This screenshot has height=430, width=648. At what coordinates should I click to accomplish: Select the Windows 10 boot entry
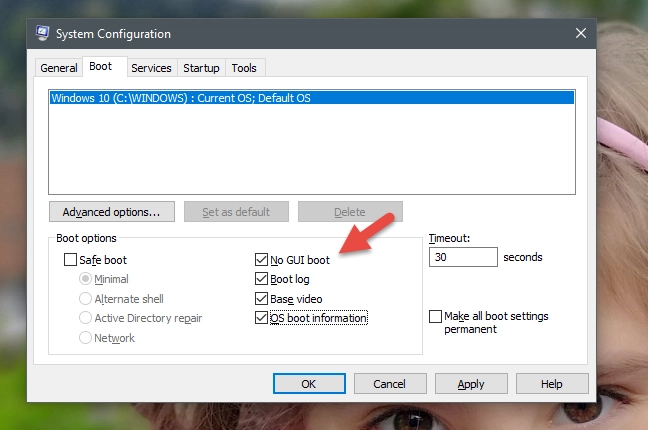click(312, 98)
